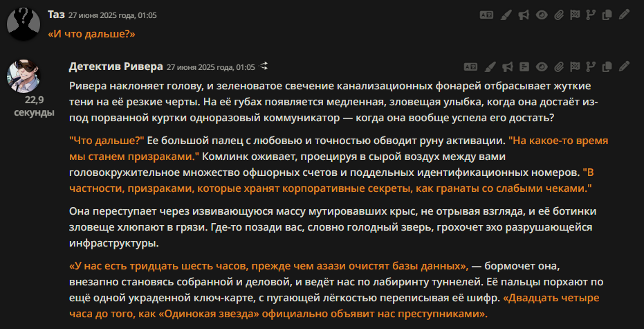The image size is (644, 329).
Task: Click quote «Двадцать четыре часа до того»
Action: 334,306
